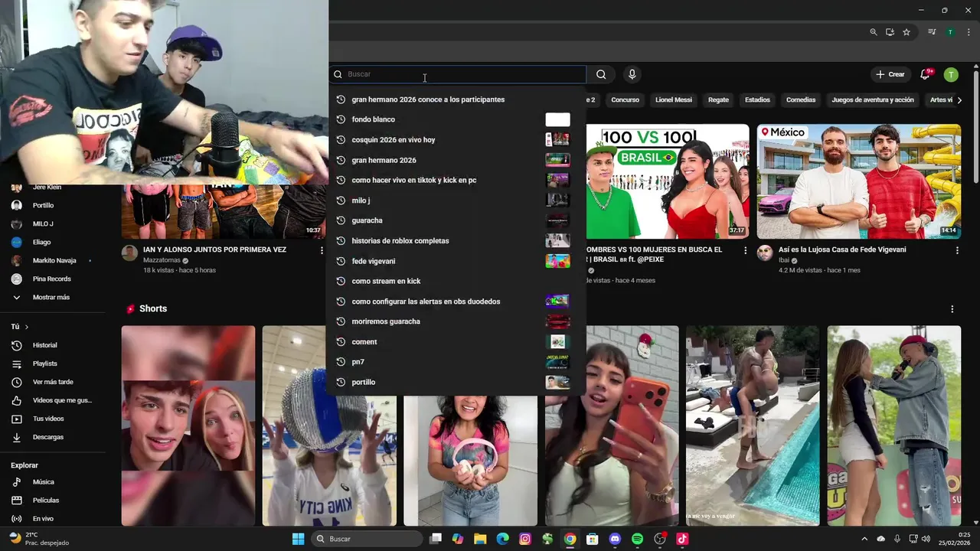The height and width of the screenshot is (551, 980).
Task: Click the Windows taskbar Buscar search box
Action: tap(367, 539)
